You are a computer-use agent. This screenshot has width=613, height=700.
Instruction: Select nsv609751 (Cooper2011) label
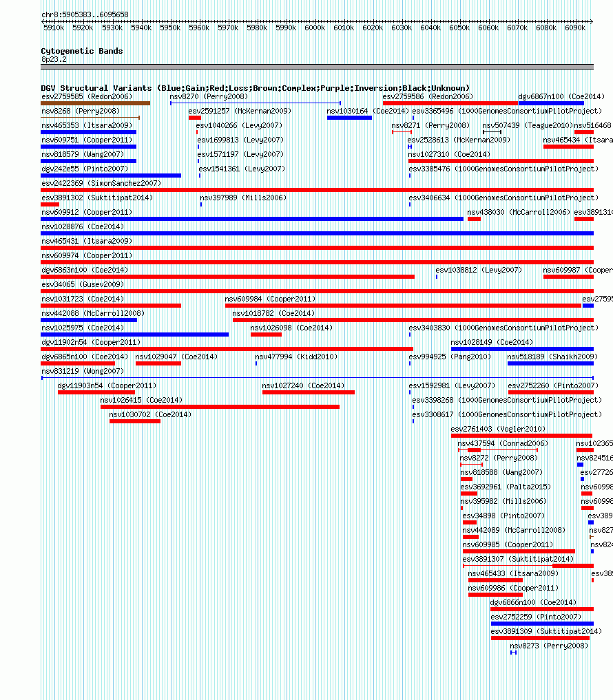tap(87, 140)
